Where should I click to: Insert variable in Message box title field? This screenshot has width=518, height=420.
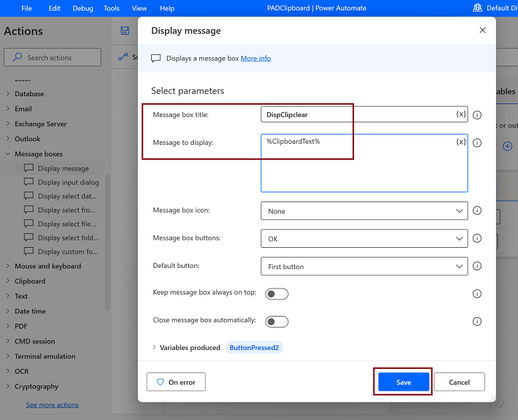[x=461, y=114]
